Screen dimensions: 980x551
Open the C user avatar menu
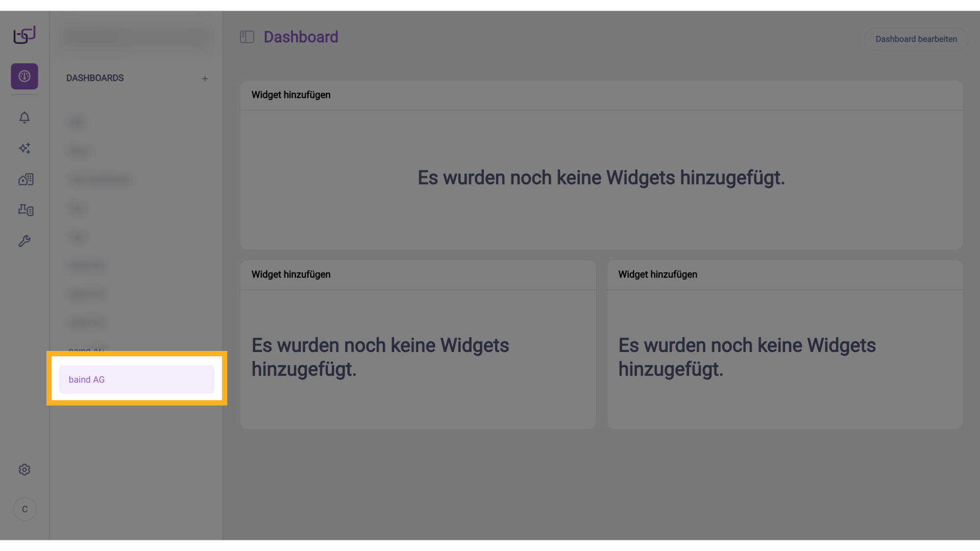pyautogui.click(x=24, y=509)
